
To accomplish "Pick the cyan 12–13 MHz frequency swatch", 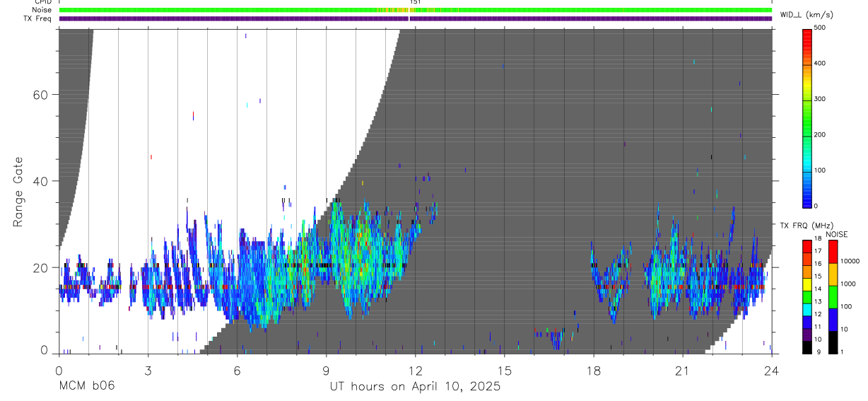I will (808, 310).
